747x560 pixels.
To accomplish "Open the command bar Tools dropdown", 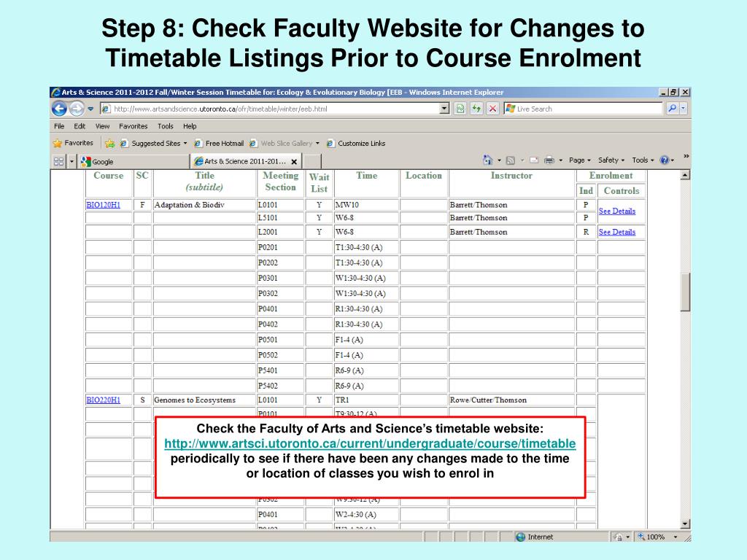I will point(643,160).
